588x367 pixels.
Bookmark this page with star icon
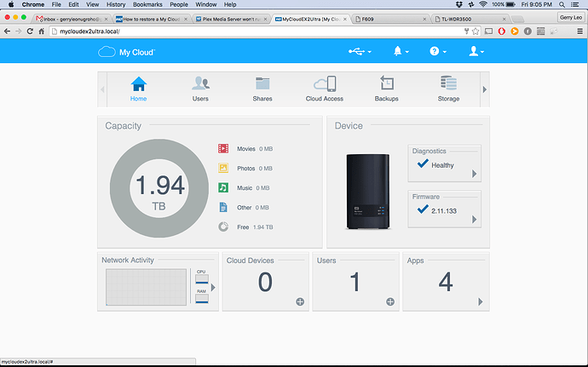476,32
